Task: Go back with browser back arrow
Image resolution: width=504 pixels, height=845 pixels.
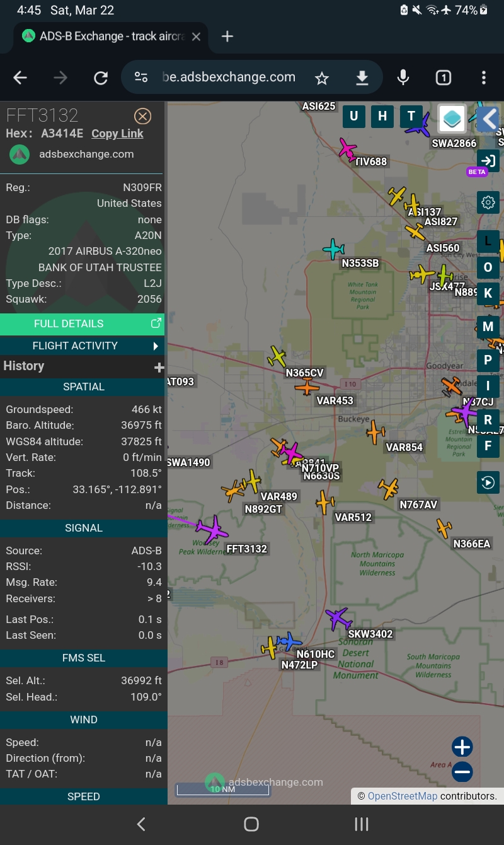Action: tap(20, 78)
